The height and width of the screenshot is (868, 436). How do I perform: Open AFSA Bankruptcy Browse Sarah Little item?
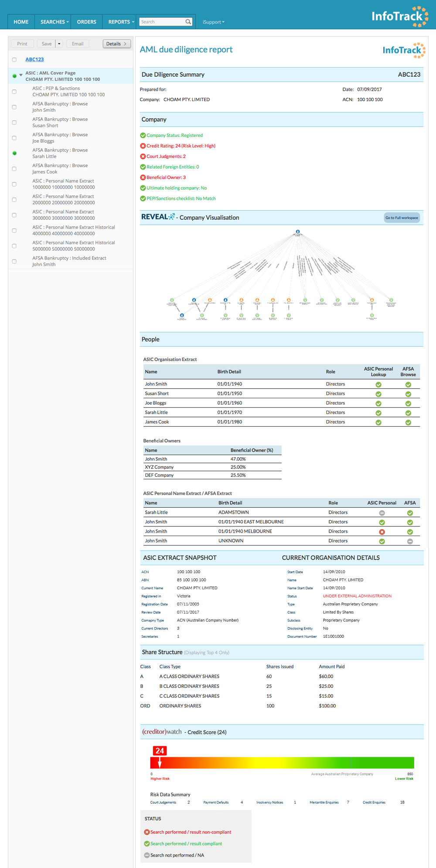(60, 153)
